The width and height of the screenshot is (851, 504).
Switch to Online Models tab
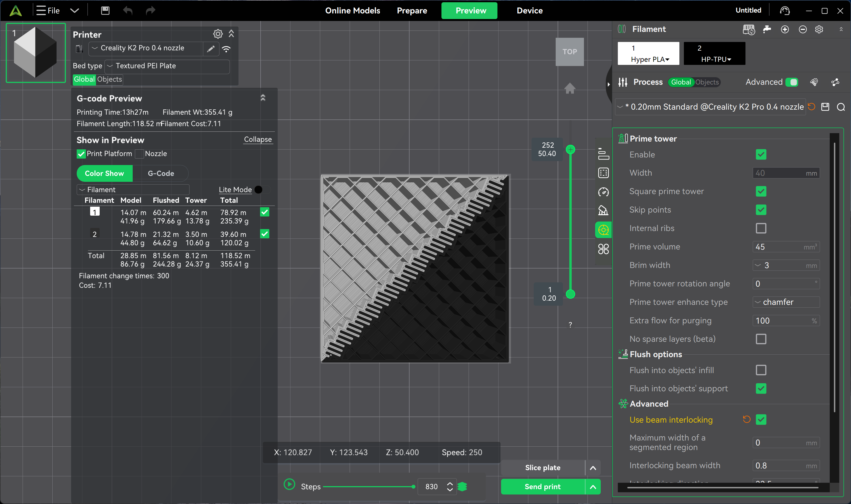pyautogui.click(x=352, y=11)
